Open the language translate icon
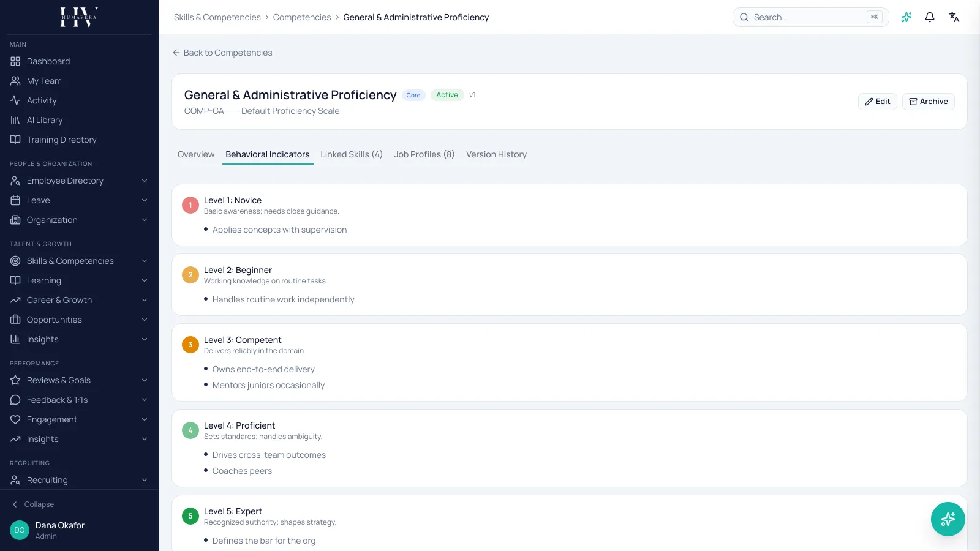 click(954, 17)
